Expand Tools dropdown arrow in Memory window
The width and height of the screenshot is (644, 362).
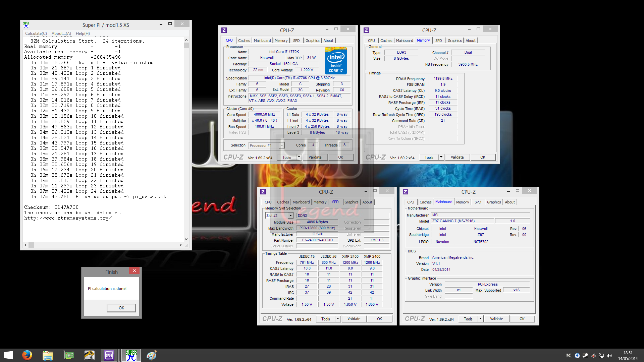point(441,157)
